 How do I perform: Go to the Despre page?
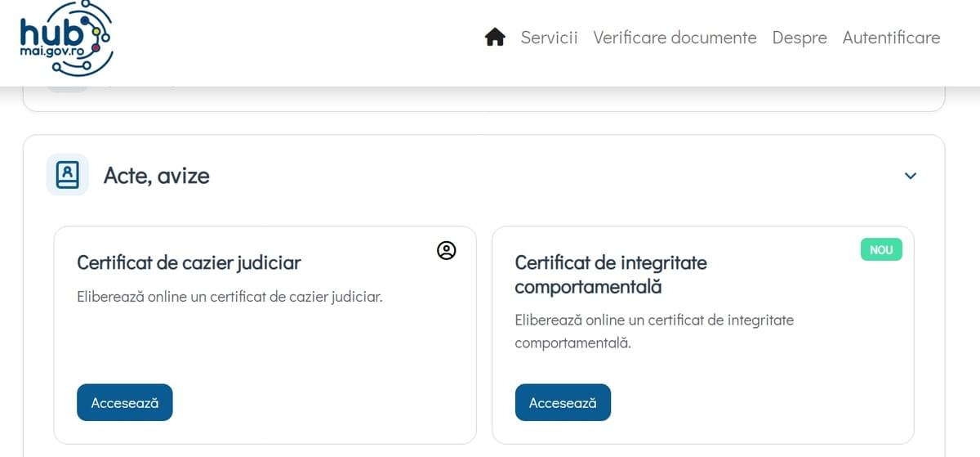pos(800,38)
